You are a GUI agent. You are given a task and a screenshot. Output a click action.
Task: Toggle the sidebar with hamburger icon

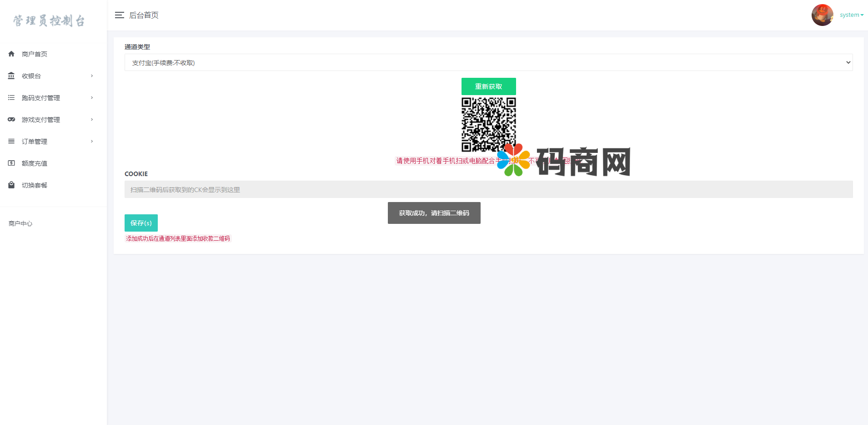120,15
